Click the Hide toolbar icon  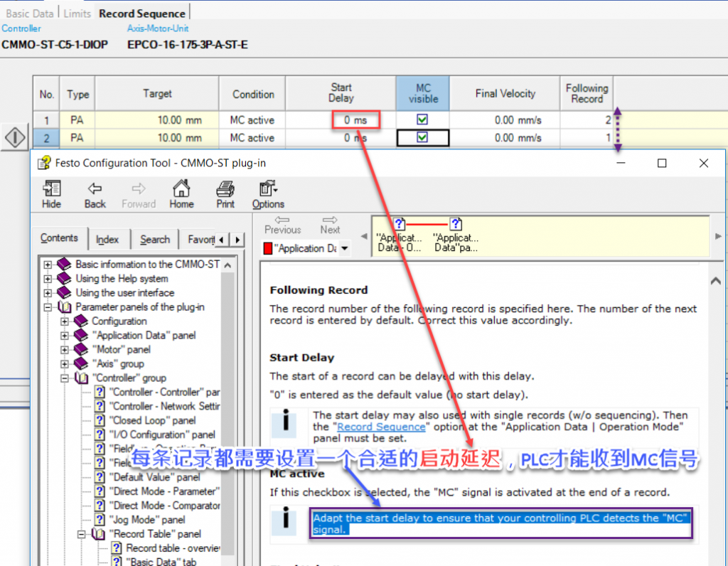tap(51, 194)
